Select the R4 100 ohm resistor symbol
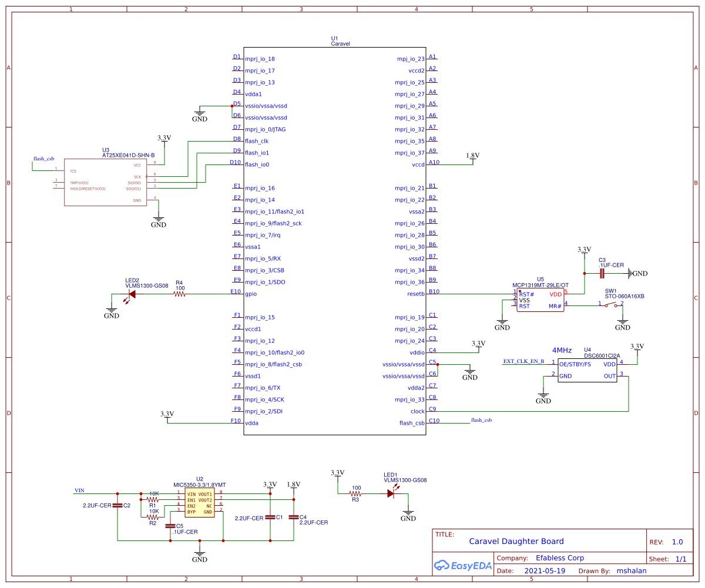Viewport: 705px width, 588px height. pos(179,294)
